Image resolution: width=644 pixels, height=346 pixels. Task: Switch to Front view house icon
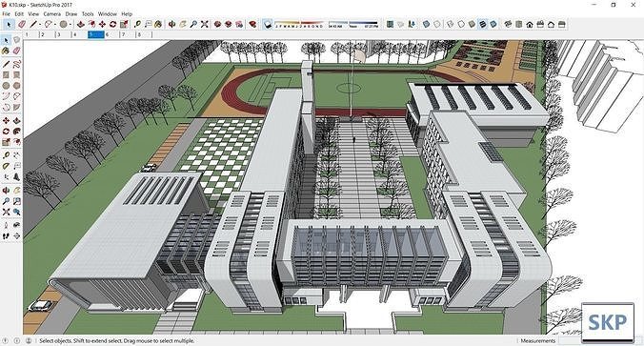coord(530,25)
